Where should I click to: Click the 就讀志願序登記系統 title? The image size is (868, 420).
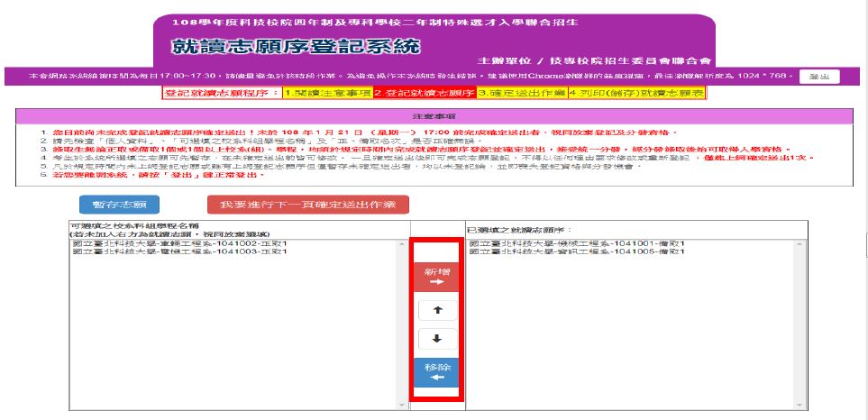tap(296, 47)
